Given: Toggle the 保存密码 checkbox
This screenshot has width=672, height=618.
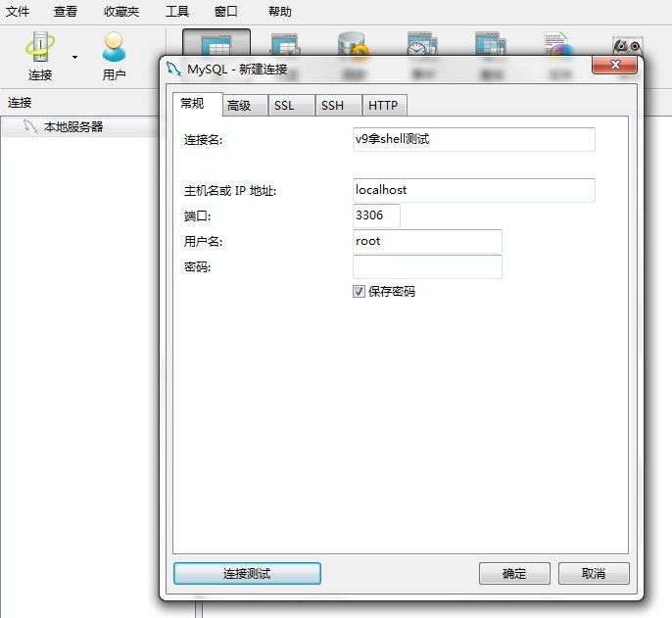Looking at the screenshot, I should 359,292.
